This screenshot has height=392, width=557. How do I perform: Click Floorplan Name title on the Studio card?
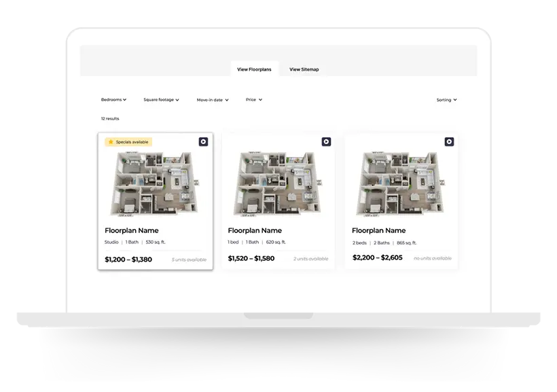(131, 231)
